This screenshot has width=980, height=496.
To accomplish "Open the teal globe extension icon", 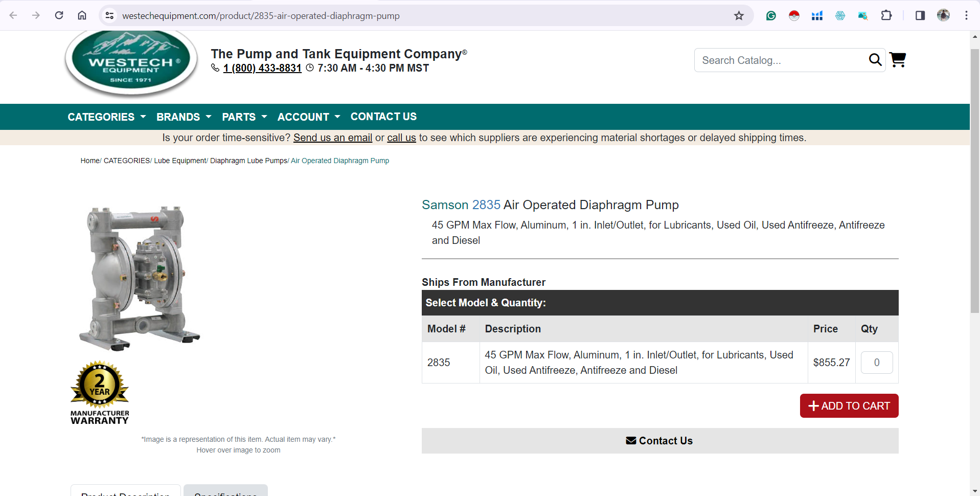I will [x=840, y=16].
